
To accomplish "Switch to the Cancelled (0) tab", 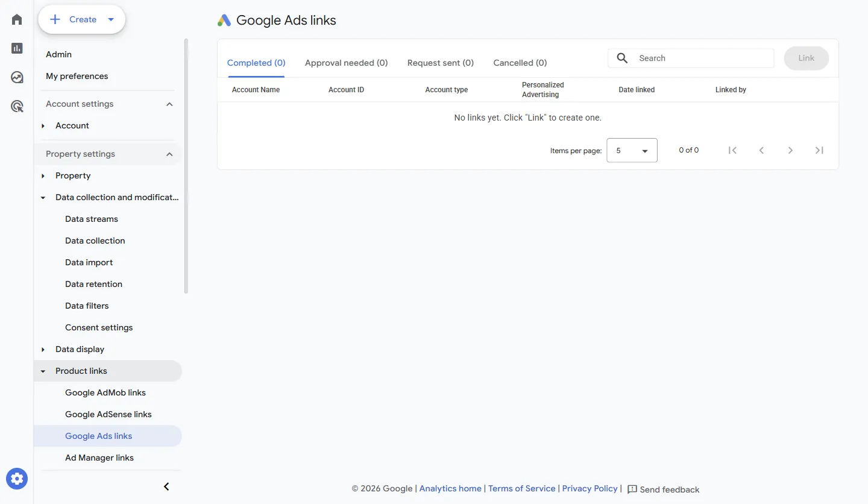I will [x=520, y=63].
